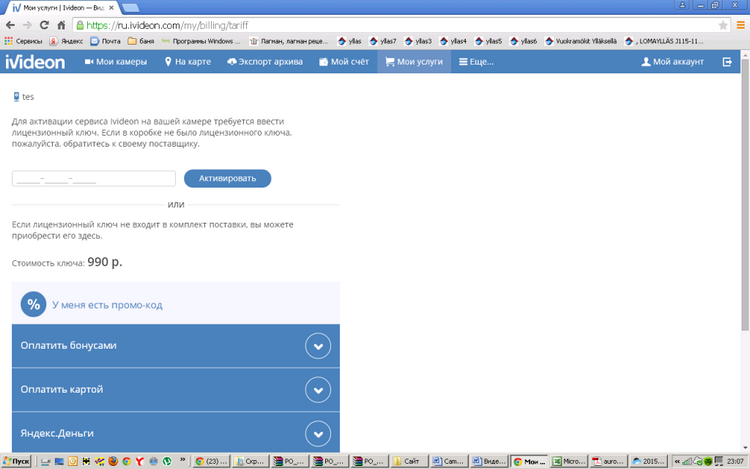Click the page vertical scrollbar thumb
750x469 pixels.
click(745, 194)
